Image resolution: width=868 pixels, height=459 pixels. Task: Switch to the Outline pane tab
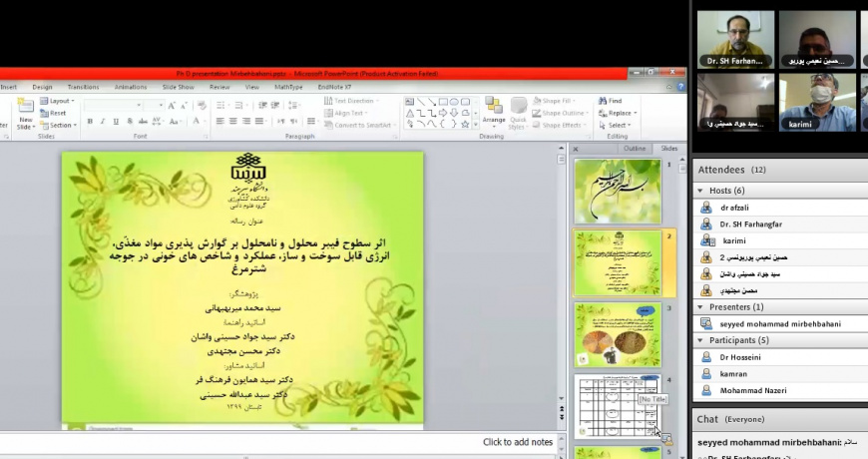(x=635, y=149)
